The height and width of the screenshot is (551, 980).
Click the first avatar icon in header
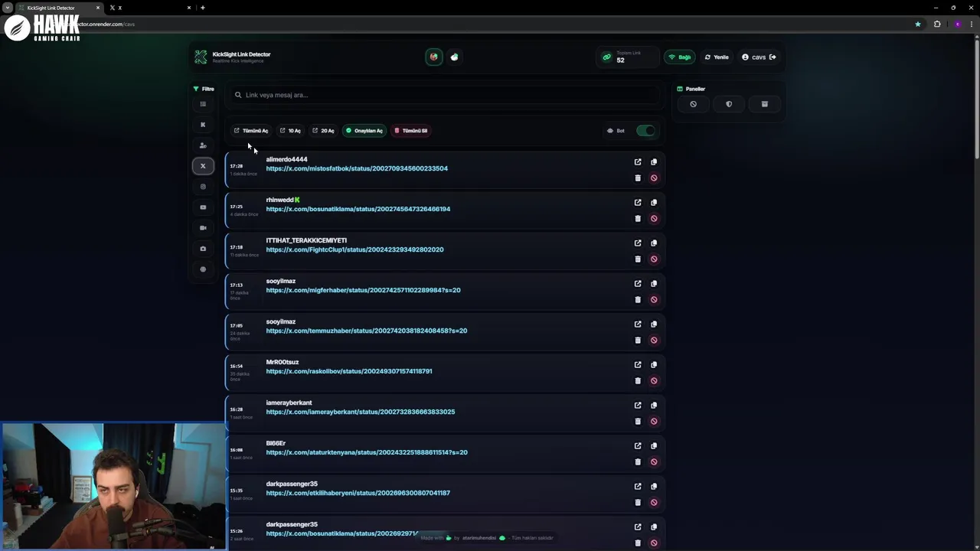coord(434,57)
